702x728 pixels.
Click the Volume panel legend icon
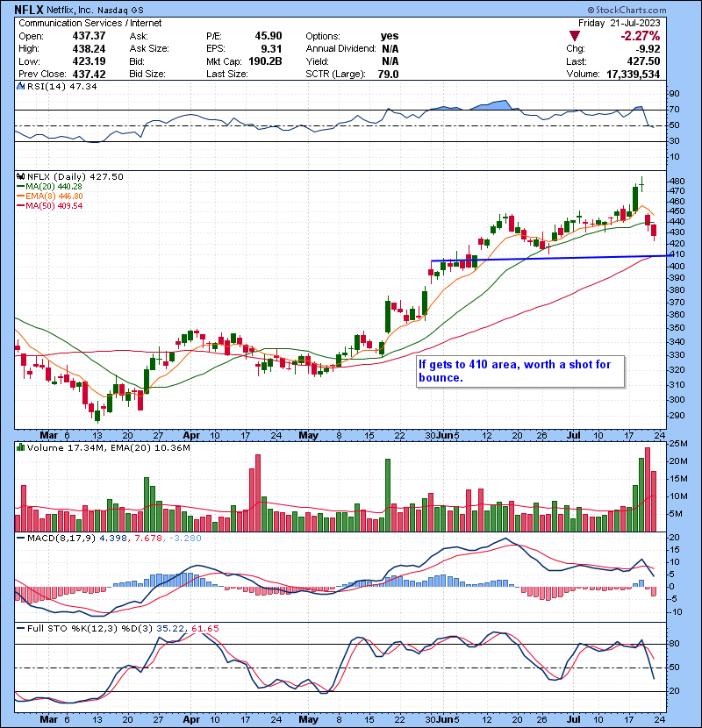pos(20,447)
